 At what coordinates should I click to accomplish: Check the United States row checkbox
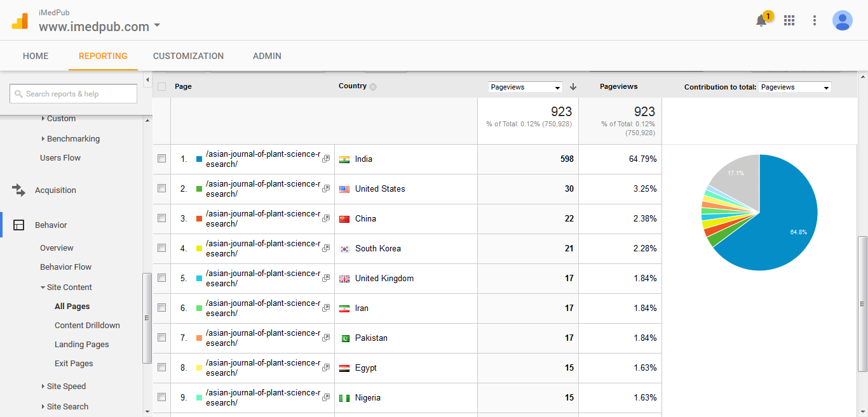[x=161, y=189]
